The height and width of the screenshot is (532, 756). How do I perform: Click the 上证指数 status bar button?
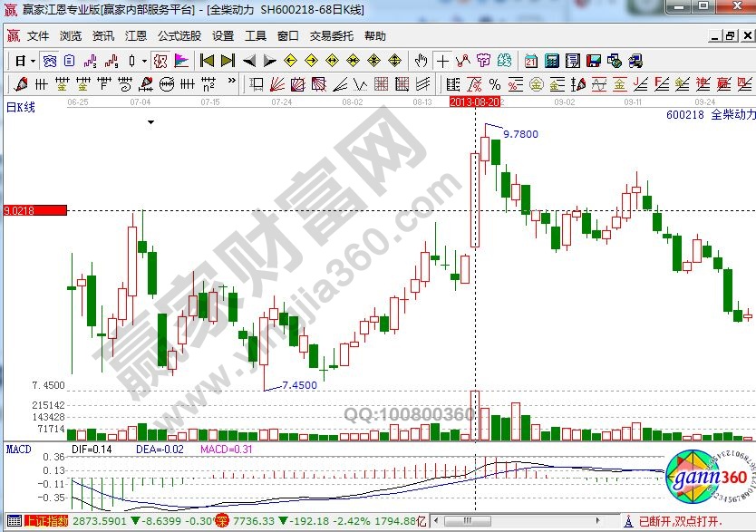point(46,521)
